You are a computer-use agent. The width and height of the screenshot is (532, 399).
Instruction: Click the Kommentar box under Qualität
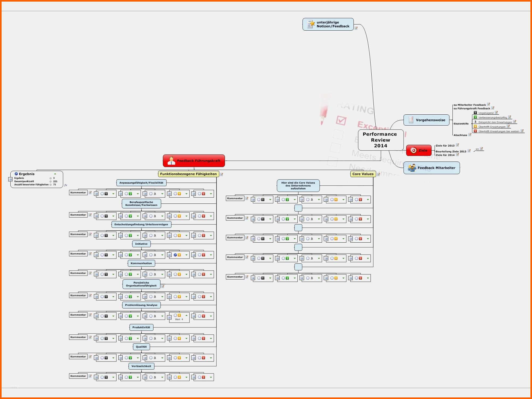tap(78, 357)
